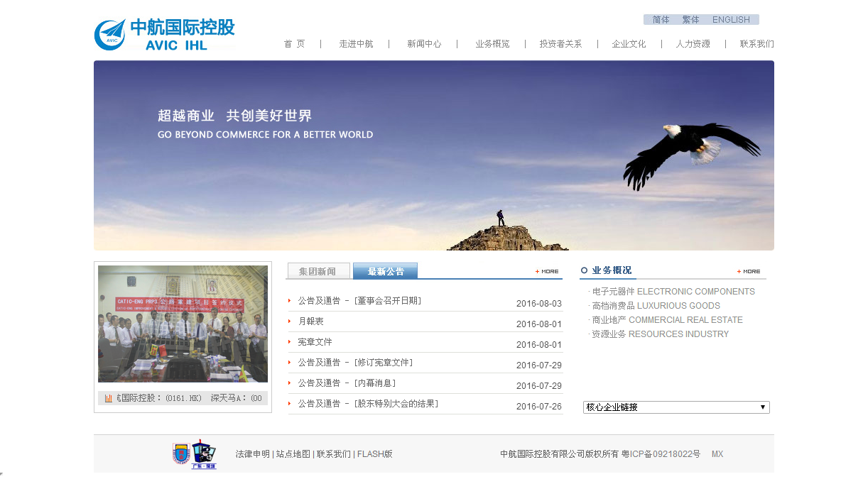Open 商业地产 COMMERCIAL REAL ESTATE link
This screenshot has width=868, height=484.
pyautogui.click(x=668, y=320)
